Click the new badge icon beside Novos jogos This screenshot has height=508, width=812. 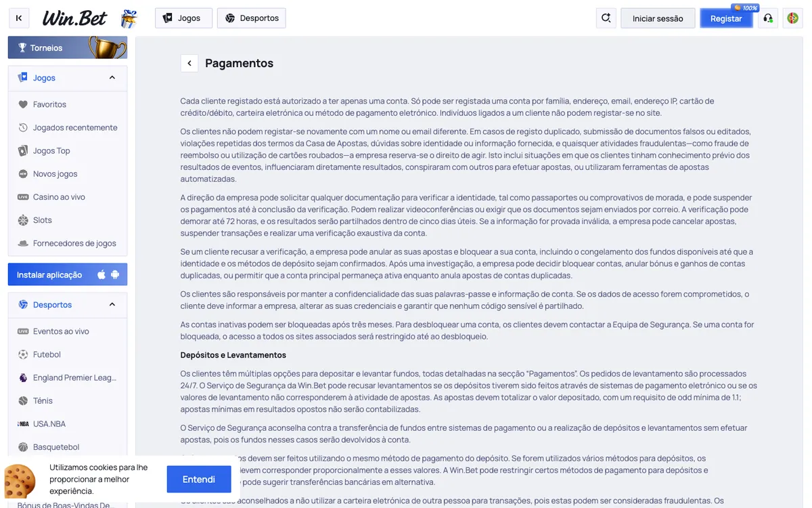tap(23, 173)
